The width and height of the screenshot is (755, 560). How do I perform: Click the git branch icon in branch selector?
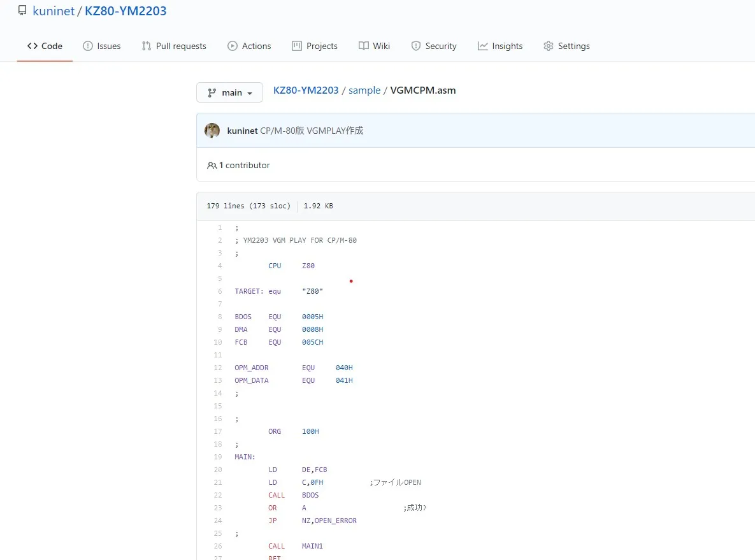(212, 93)
